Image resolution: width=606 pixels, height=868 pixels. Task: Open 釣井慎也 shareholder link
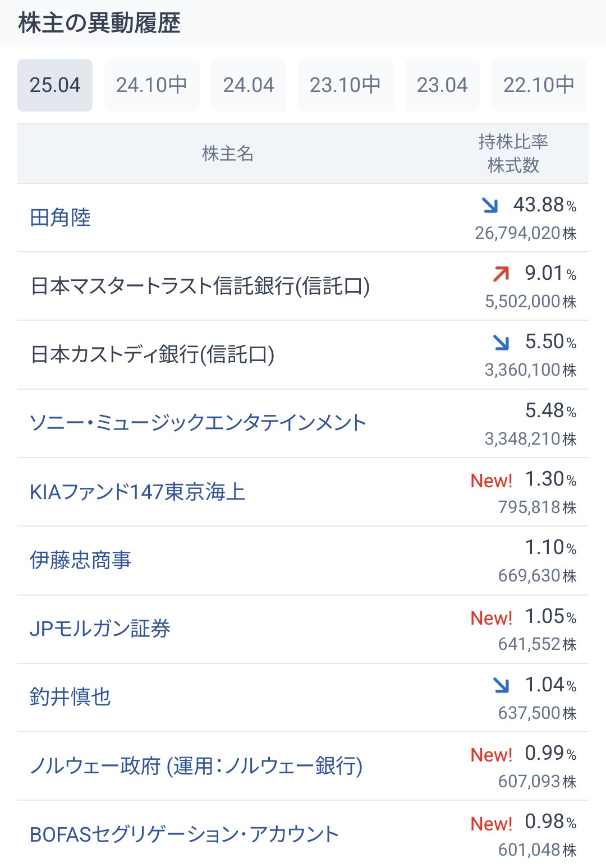pyautogui.click(x=70, y=697)
